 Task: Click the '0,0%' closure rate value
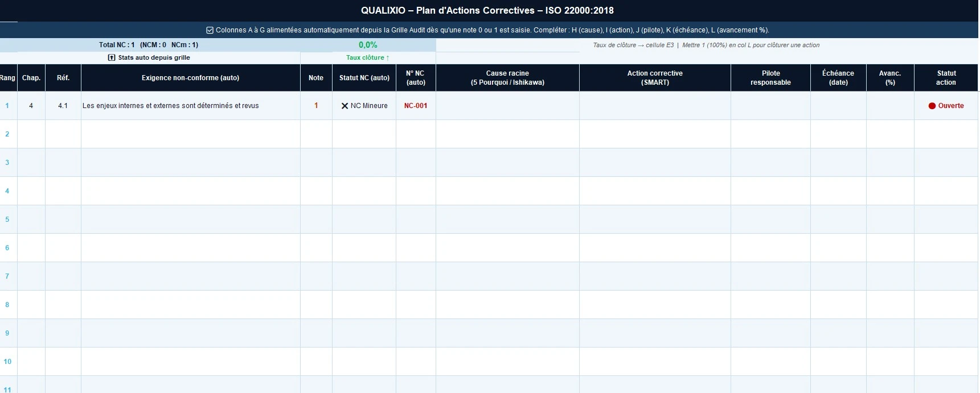368,45
